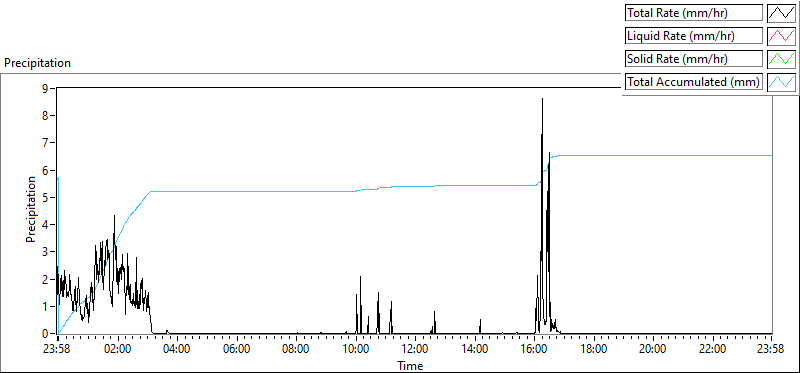The width and height of the screenshot is (800, 373).
Task: Click the Total Accumulated (mm) legend label
Action: (693, 82)
